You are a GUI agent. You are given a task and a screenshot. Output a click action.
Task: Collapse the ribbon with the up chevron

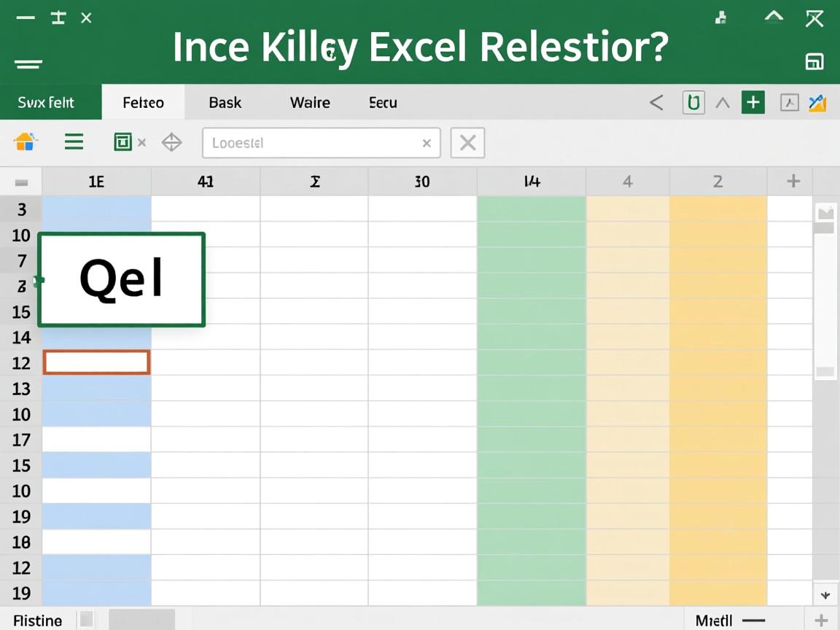point(723,104)
